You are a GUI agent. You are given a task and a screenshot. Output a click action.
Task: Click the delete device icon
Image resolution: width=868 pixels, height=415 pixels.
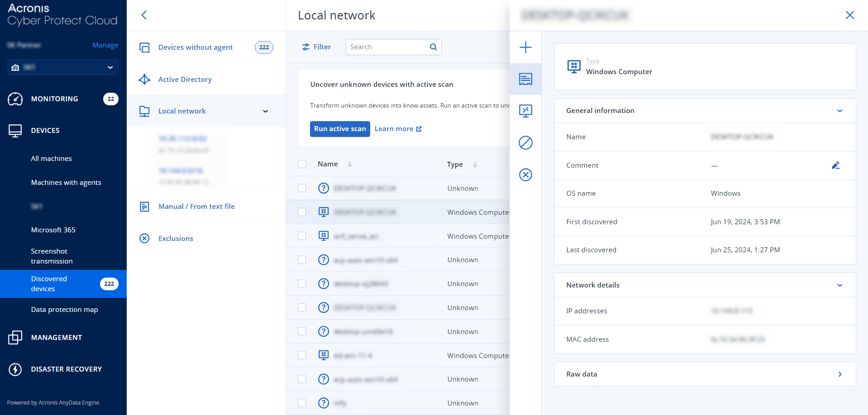click(x=525, y=174)
